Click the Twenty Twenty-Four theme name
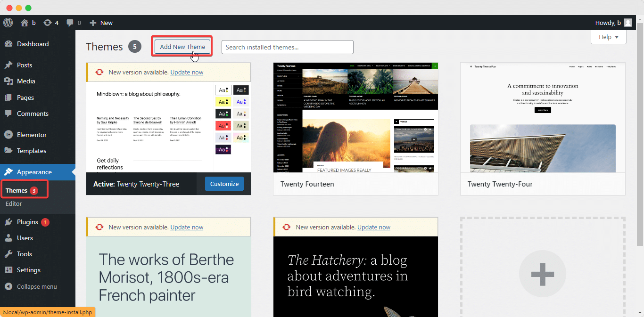The image size is (644, 317). click(x=500, y=184)
